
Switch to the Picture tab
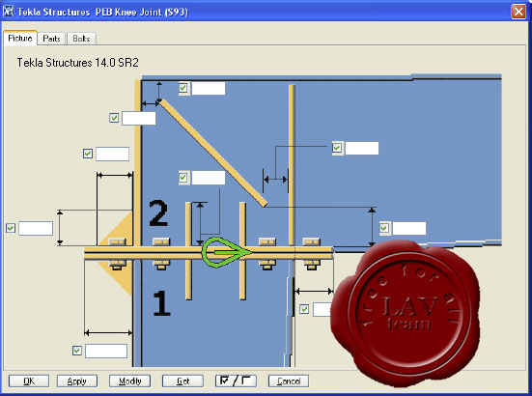tap(20, 38)
